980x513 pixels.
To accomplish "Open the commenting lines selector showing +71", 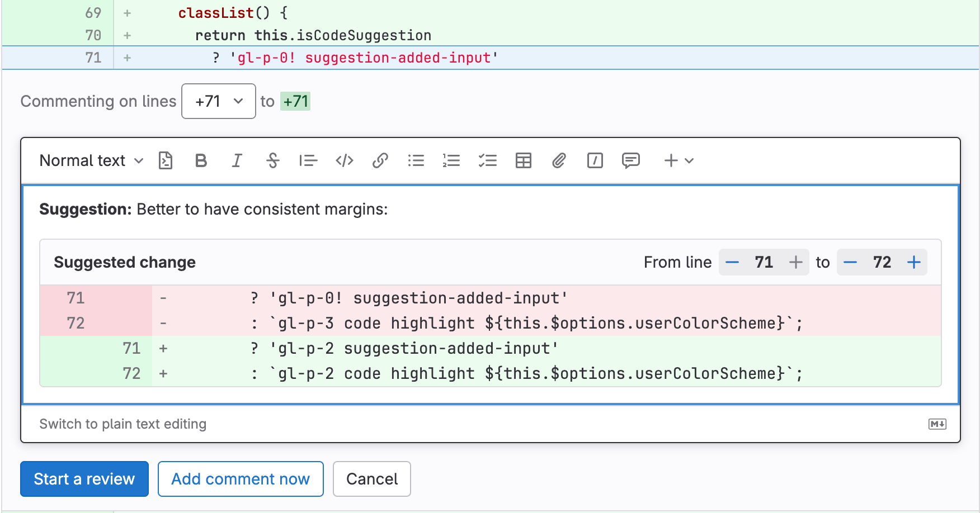I will coord(218,101).
